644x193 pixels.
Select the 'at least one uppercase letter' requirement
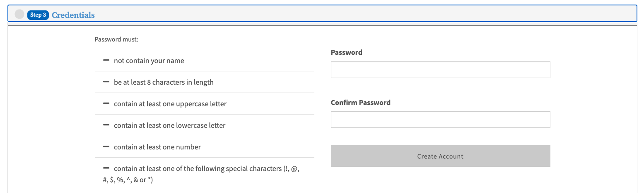click(x=170, y=104)
